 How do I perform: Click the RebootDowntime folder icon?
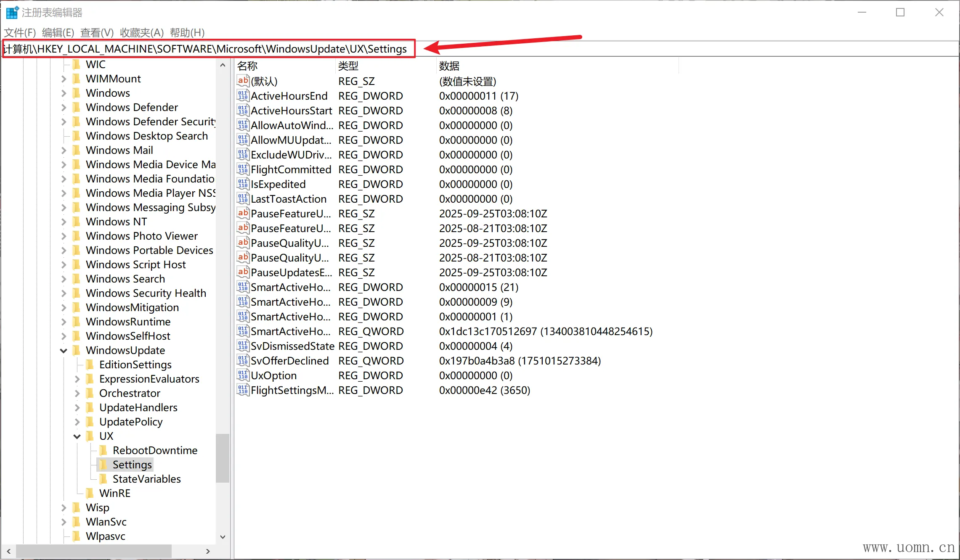(x=103, y=450)
